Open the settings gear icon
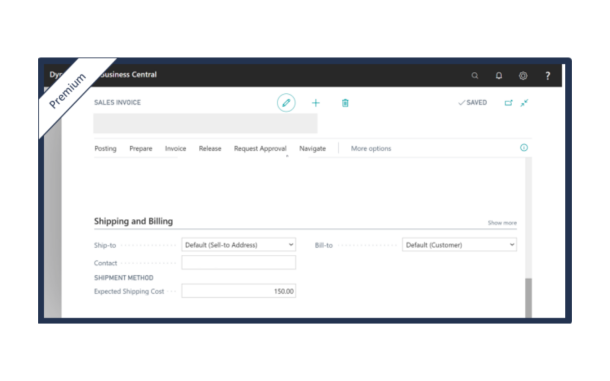 pyautogui.click(x=523, y=75)
